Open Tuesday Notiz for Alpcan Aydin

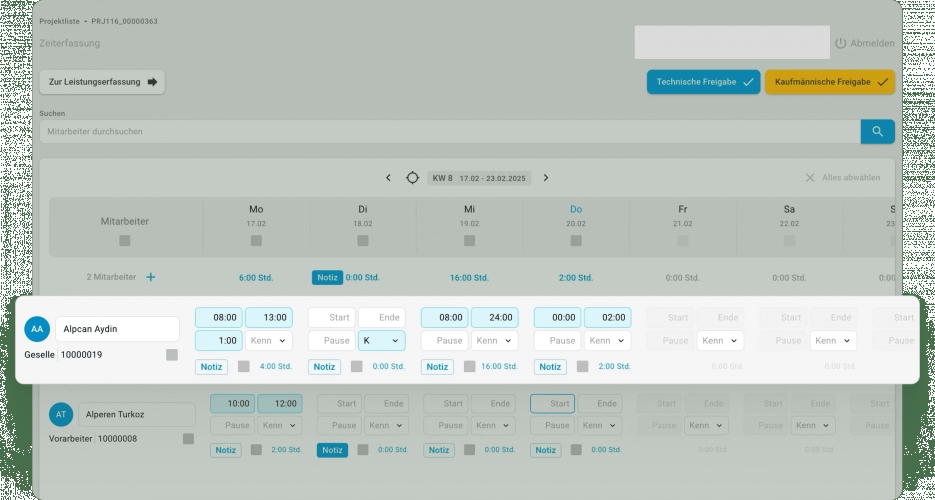324,367
